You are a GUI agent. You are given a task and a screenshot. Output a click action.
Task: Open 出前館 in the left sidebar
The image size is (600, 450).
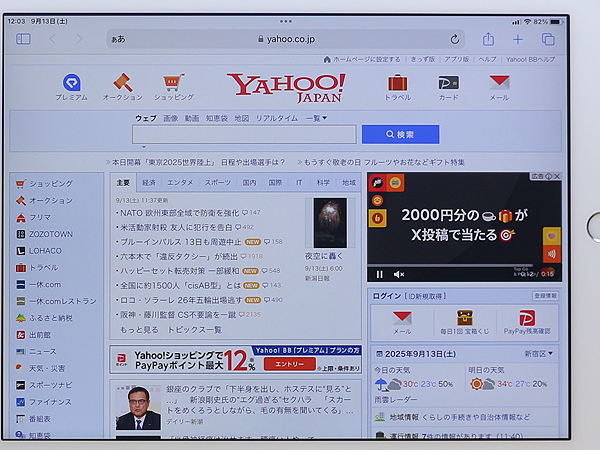tap(40, 335)
